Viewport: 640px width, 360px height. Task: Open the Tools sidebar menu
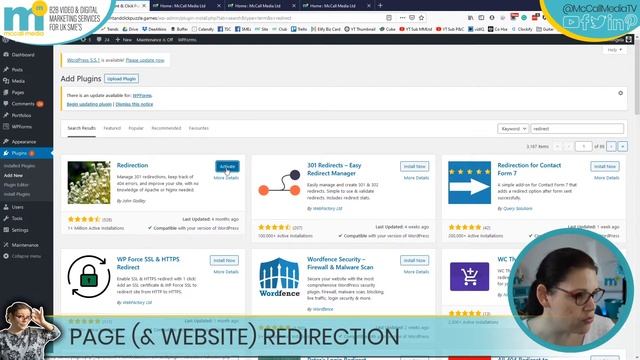tap(17, 219)
